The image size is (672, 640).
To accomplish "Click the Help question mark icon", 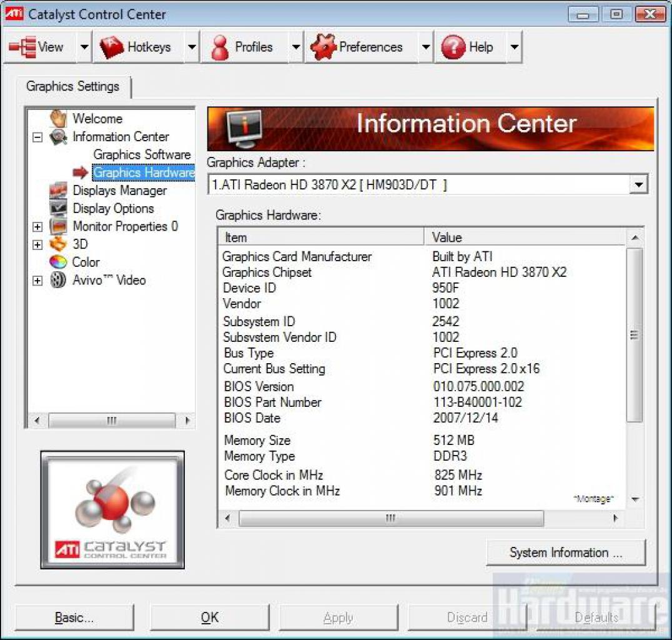I will coord(453,47).
